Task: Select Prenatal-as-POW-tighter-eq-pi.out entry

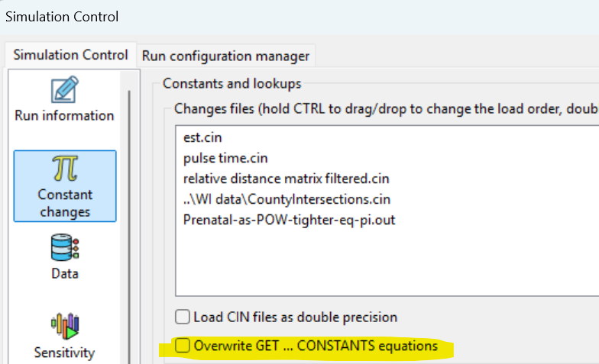Action: [x=289, y=220]
